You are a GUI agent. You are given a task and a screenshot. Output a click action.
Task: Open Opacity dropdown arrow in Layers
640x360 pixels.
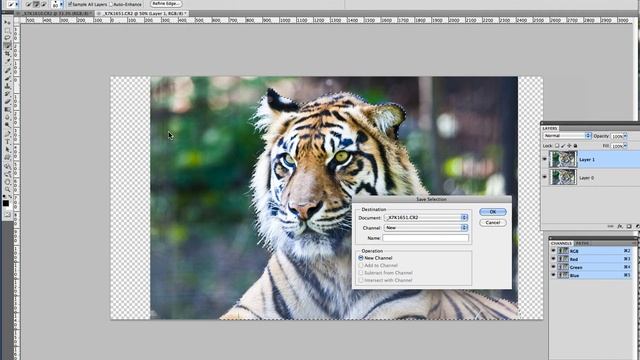point(625,136)
